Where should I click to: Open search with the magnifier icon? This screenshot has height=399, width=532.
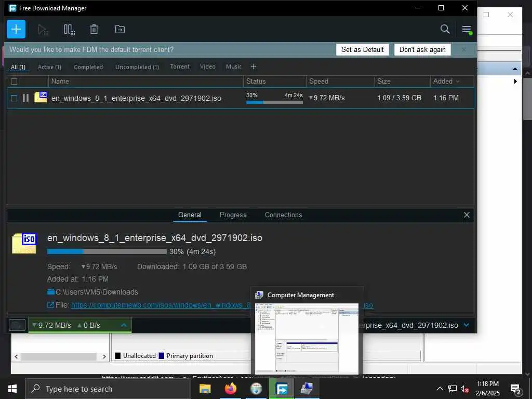click(x=445, y=29)
